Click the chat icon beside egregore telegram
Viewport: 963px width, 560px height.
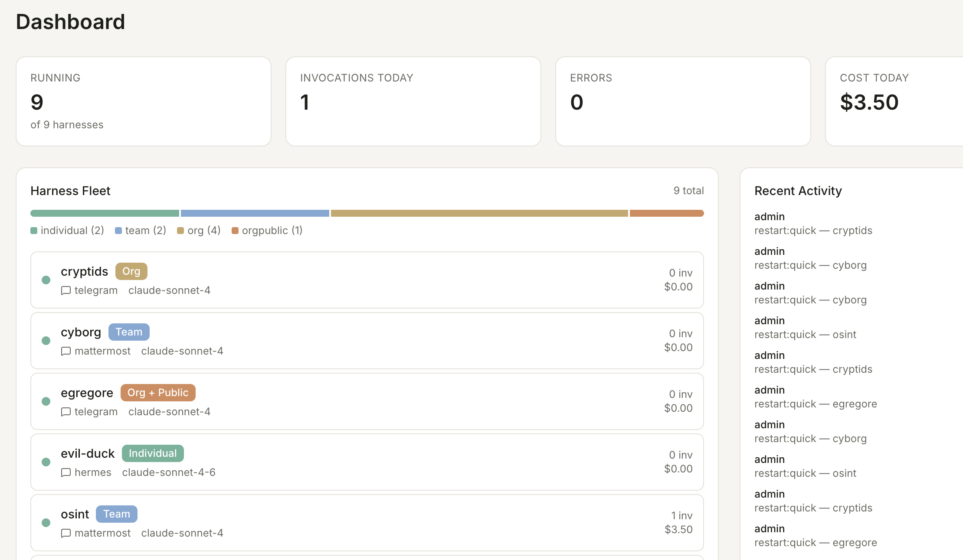click(x=66, y=412)
